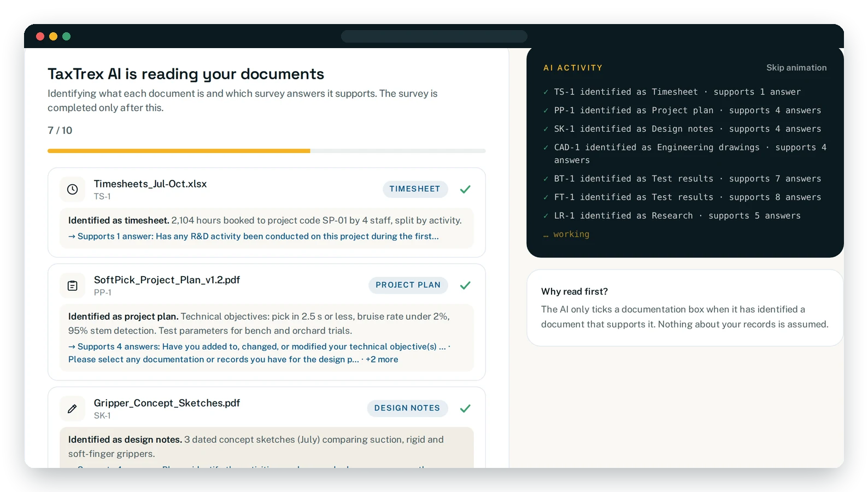Click the TS-1 checkmark in the AI Activity log

[x=546, y=92]
